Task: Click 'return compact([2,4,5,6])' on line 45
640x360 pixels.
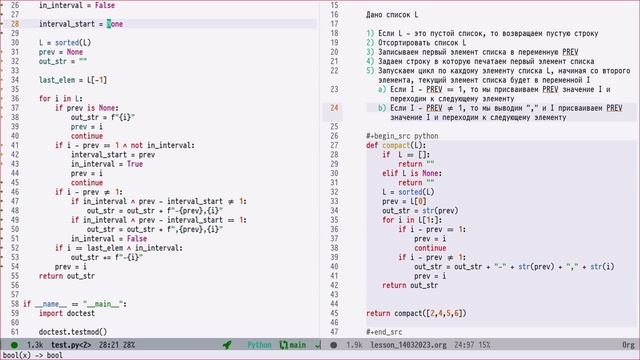Action: [416, 313]
